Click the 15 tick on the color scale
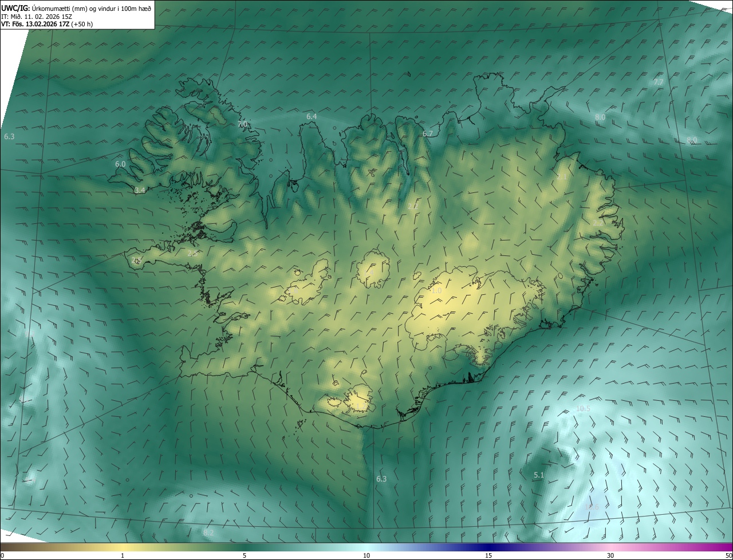The width and height of the screenshot is (733, 560). coord(488,555)
